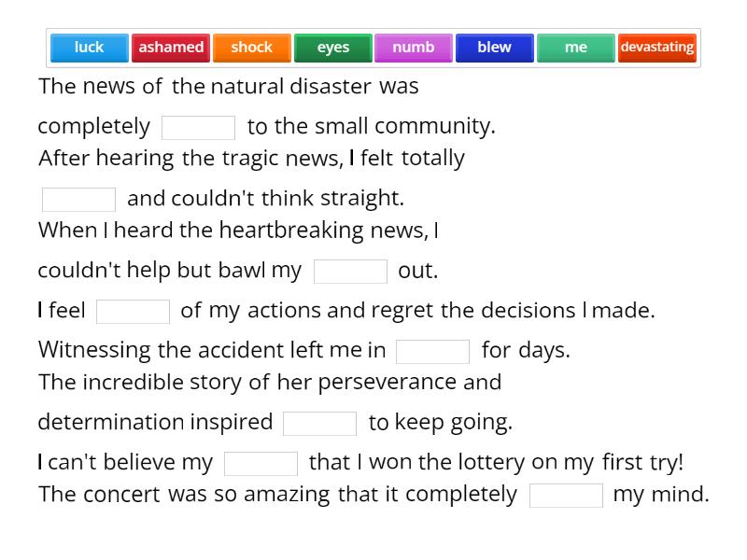Click the word bank strip at the top
The width and height of the screenshot is (747, 560).
pos(373,48)
